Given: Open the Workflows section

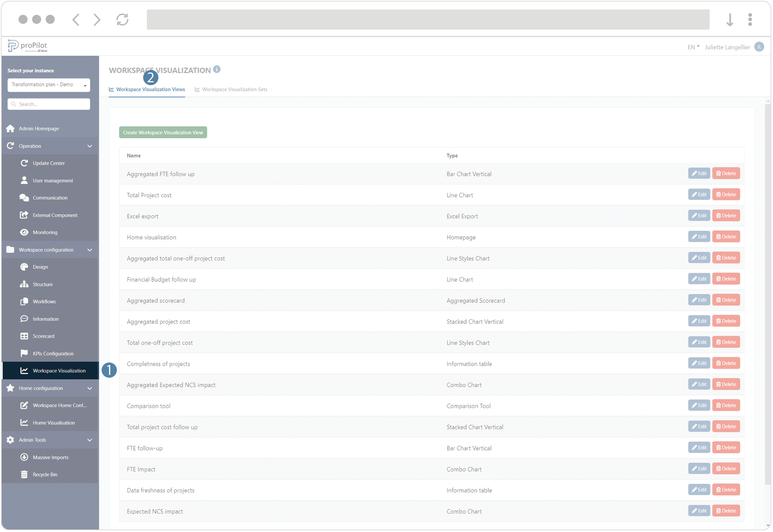Looking at the screenshot, I should [x=44, y=301].
